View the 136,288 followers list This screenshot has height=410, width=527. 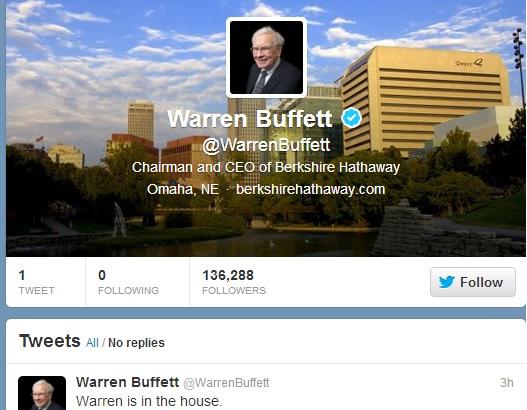pos(234,282)
